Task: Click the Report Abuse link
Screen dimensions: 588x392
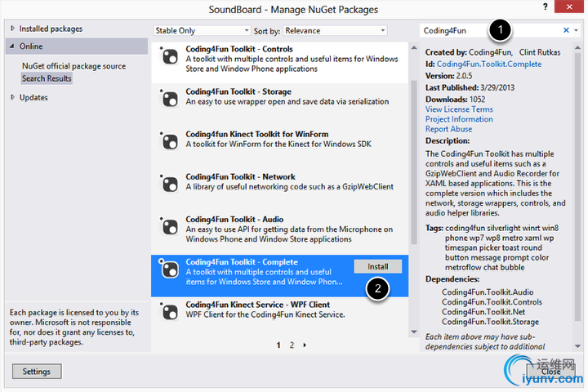Action: click(x=449, y=129)
